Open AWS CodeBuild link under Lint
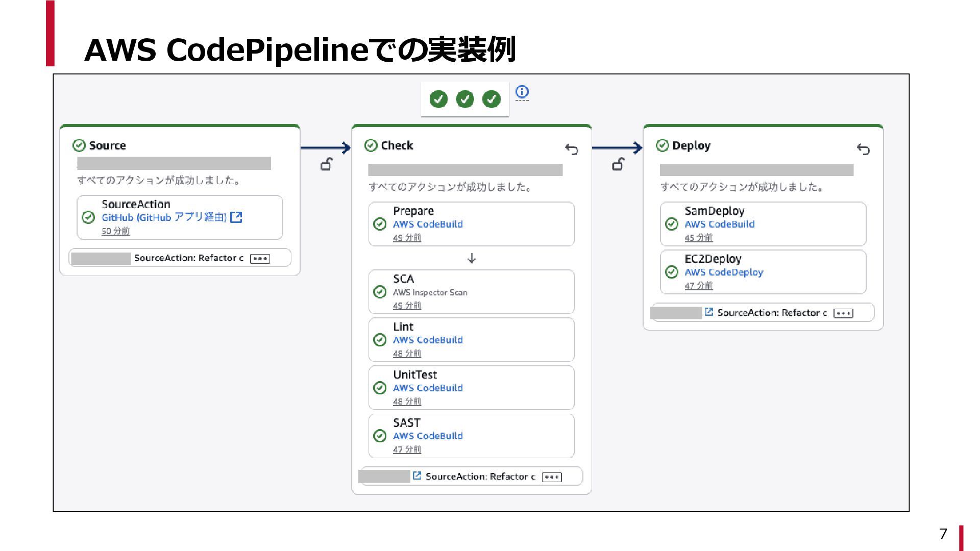 [428, 340]
